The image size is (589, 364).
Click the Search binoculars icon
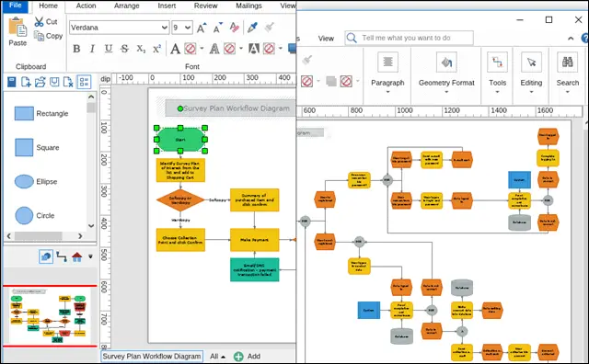pos(567,62)
